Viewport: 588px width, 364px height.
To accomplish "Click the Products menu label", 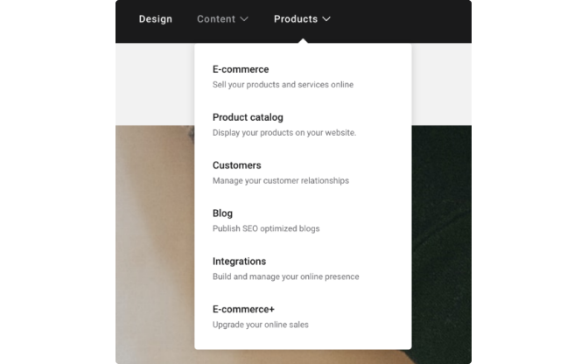I will coord(296,19).
